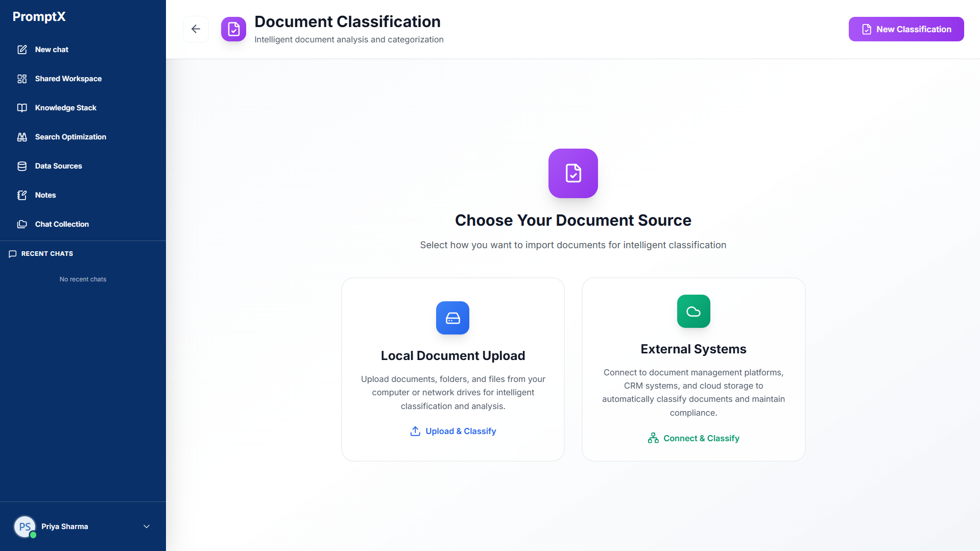The image size is (980, 551).
Task: Click the Priya Sharma user name
Action: (65, 526)
